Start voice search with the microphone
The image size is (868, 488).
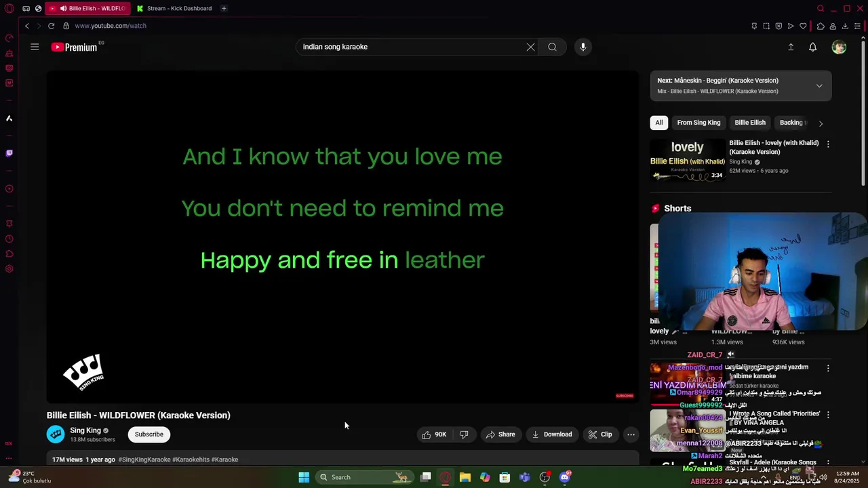tap(583, 47)
